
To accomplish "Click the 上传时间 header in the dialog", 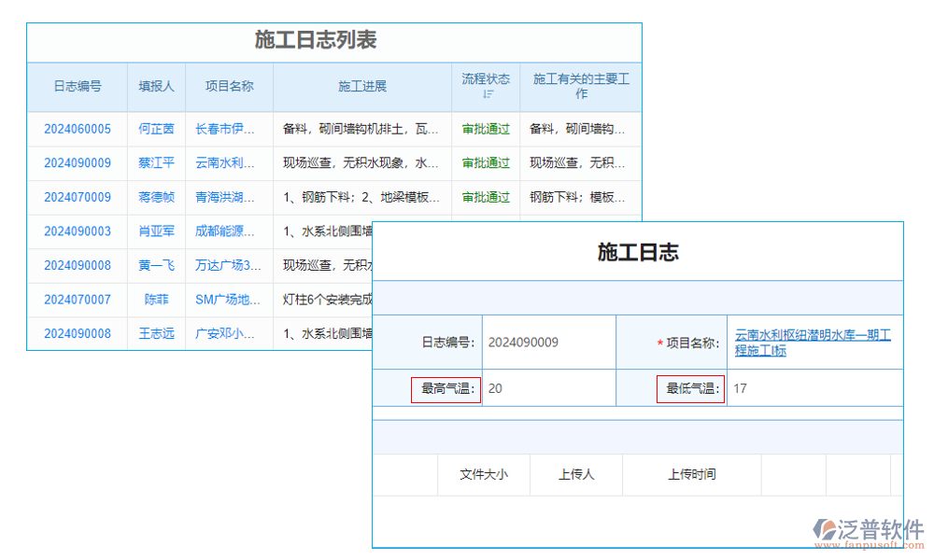I will pyautogui.click(x=692, y=474).
